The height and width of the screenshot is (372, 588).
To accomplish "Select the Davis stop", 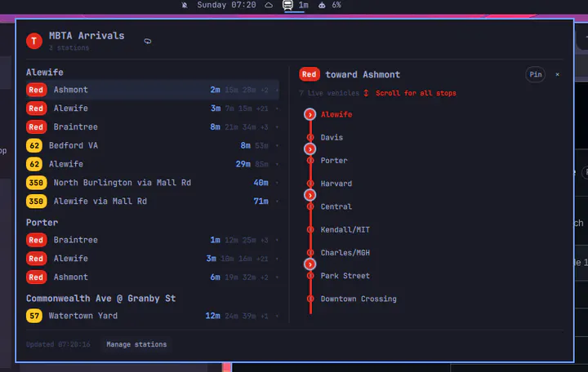I will [332, 138].
